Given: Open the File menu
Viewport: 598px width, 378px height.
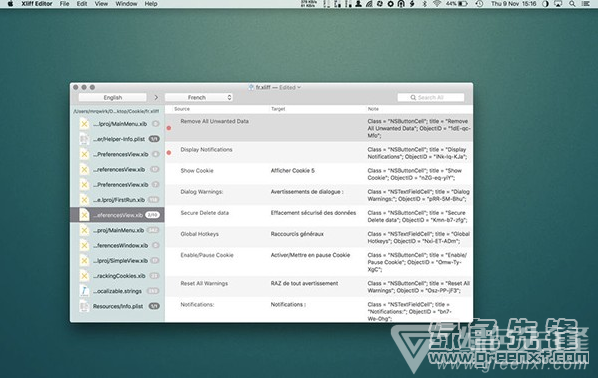Looking at the screenshot, I should click(64, 4).
